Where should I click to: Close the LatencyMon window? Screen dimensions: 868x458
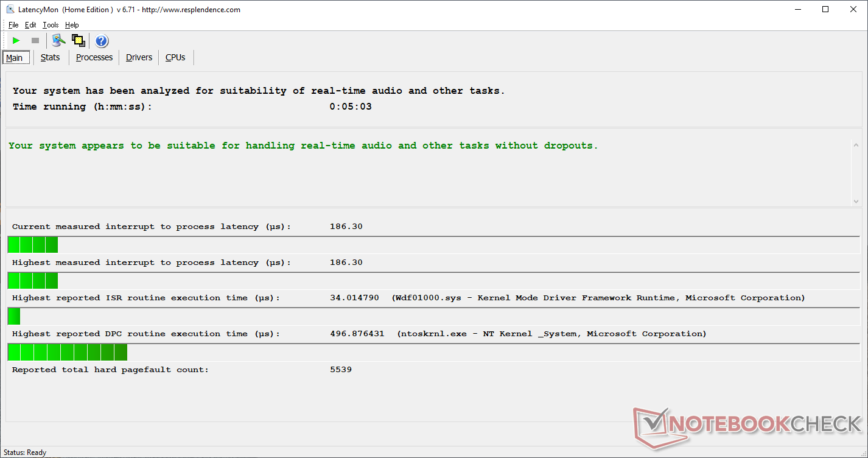853,9
